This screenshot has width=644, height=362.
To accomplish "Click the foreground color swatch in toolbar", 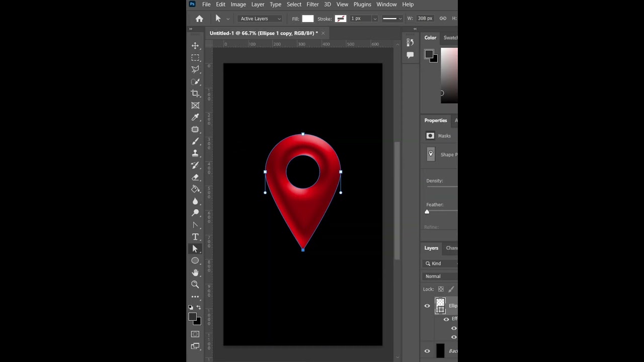I will (192, 317).
